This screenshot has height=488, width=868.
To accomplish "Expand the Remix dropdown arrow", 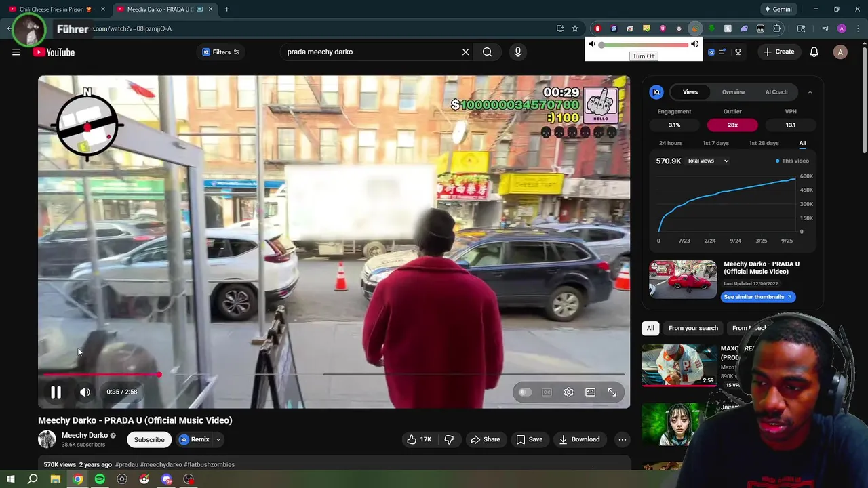I will 218,439.
